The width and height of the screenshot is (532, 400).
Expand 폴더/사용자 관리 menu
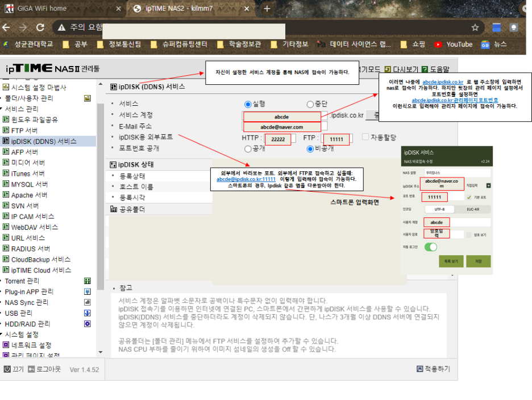point(29,98)
